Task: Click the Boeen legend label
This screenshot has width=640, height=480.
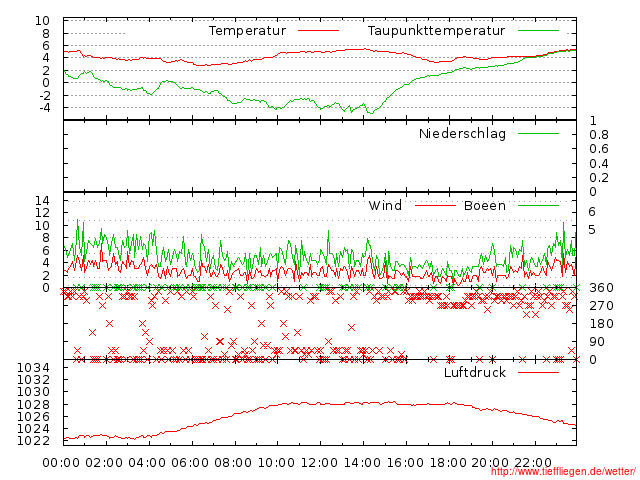Action: pyautogui.click(x=484, y=205)
